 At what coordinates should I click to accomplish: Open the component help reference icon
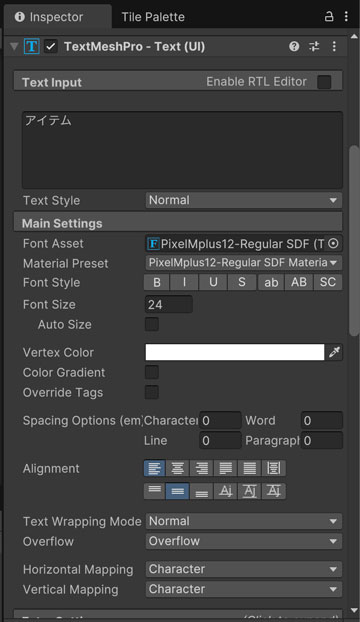click(x=294, y=46)
